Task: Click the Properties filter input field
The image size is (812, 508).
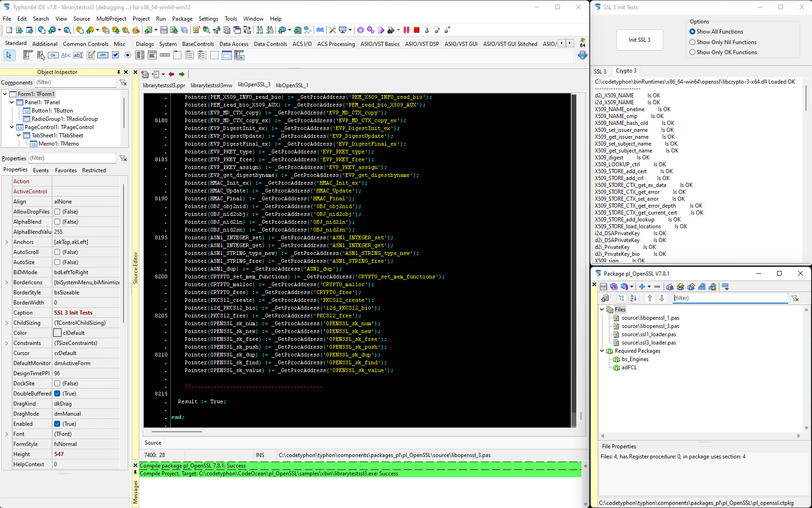Action: 72,158
